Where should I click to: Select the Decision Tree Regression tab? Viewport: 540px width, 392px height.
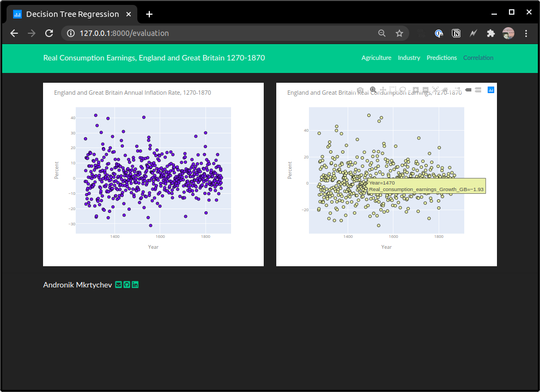click(x=72, y=14)
